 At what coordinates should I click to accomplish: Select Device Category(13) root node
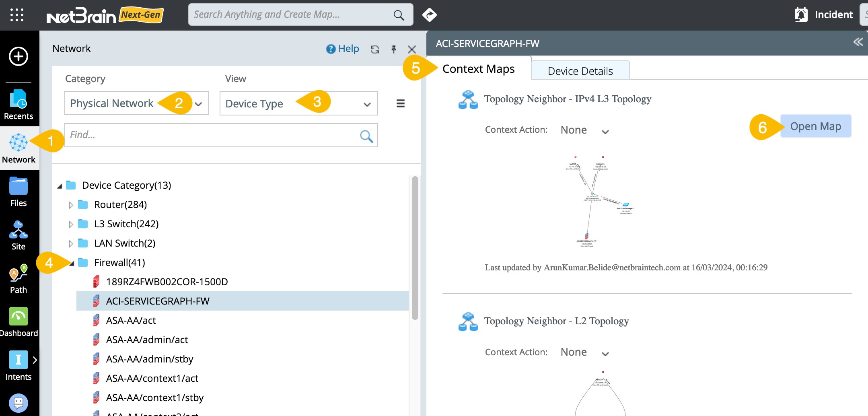tap(126, 185)
